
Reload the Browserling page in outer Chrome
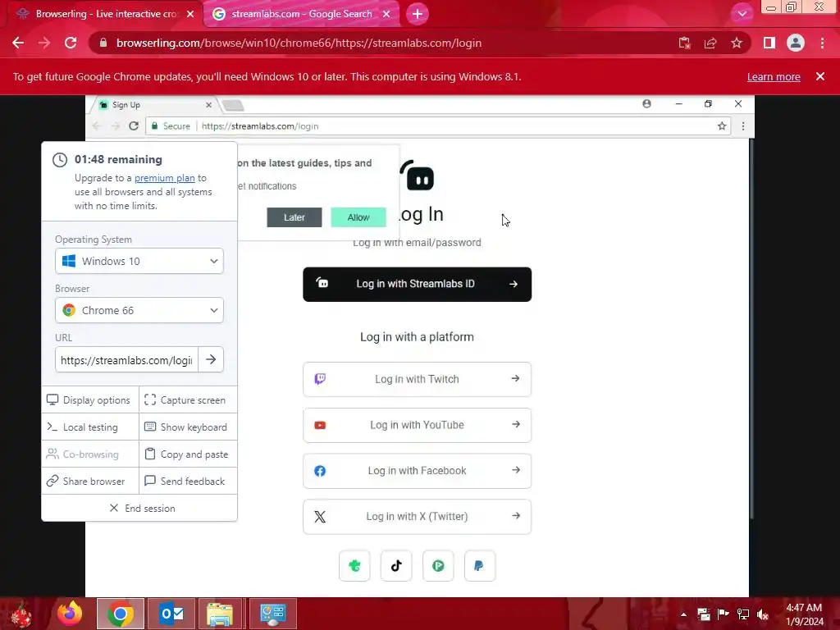[71, 43]
